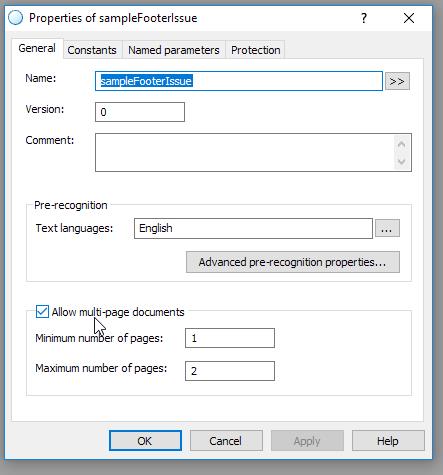This screenshot has width=443, height=475.
Task: Click the Cancel button
Action: (x=226, y=441)
